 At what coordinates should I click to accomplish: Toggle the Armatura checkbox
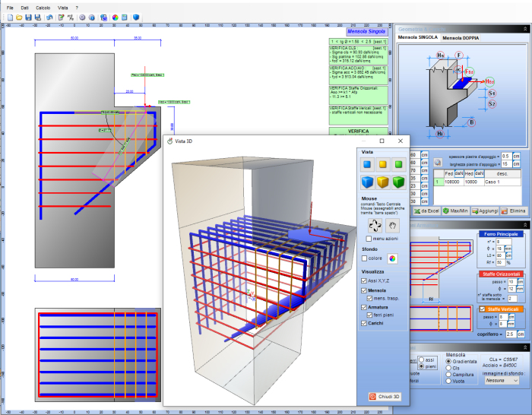click(x=364, y=307)
